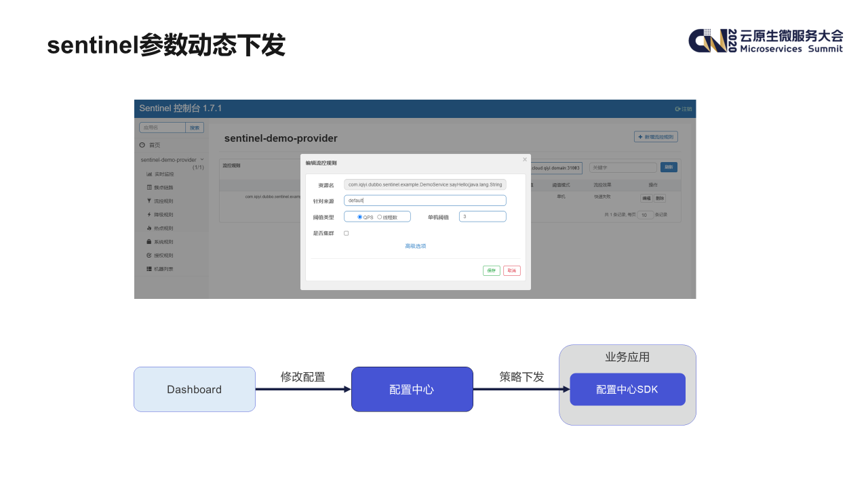Open the 机器列表 list icon
Viewport: 868px width, 488px height.
click(x=149, y=269)
